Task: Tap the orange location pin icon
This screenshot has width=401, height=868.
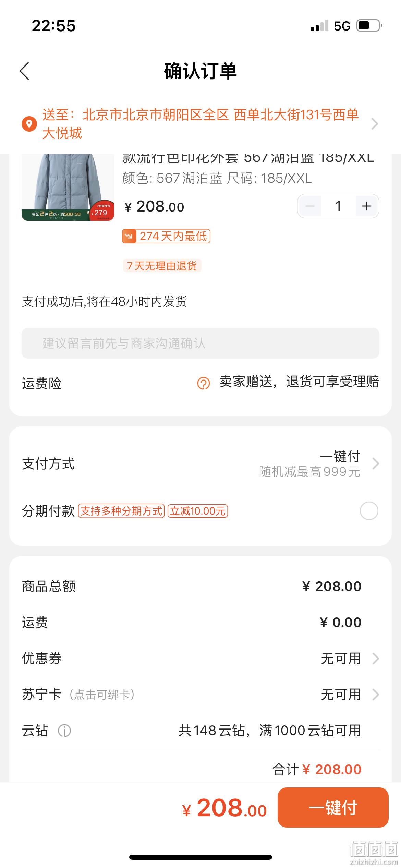Action: point(29,124)
